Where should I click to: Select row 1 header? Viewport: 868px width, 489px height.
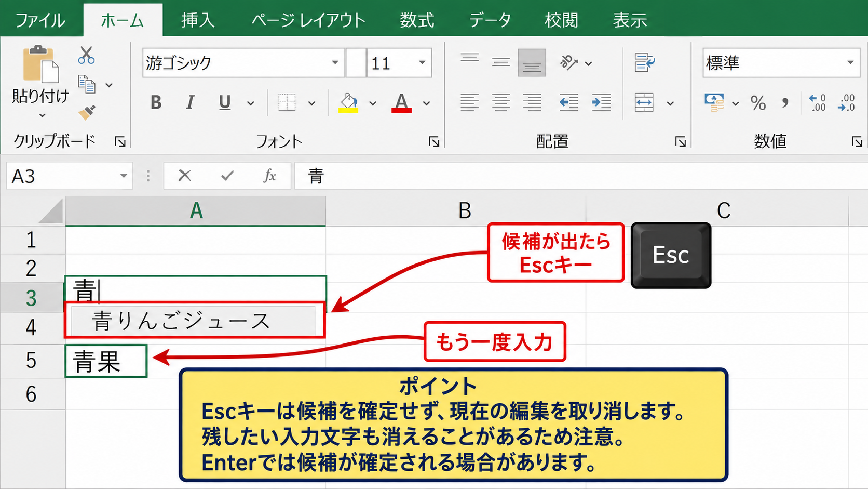tap(32, 240)
